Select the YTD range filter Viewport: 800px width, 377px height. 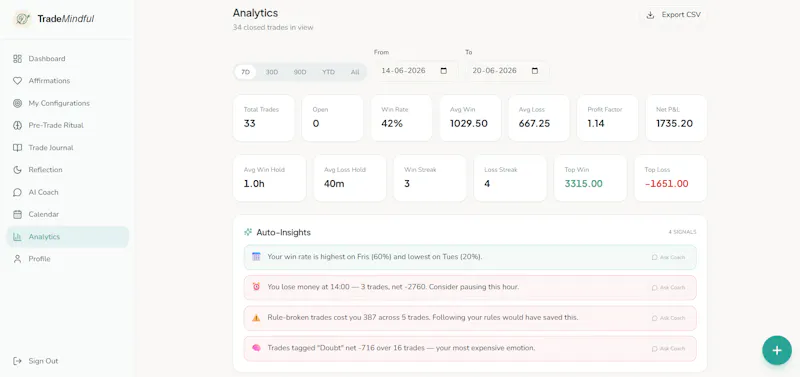[328, 72]
